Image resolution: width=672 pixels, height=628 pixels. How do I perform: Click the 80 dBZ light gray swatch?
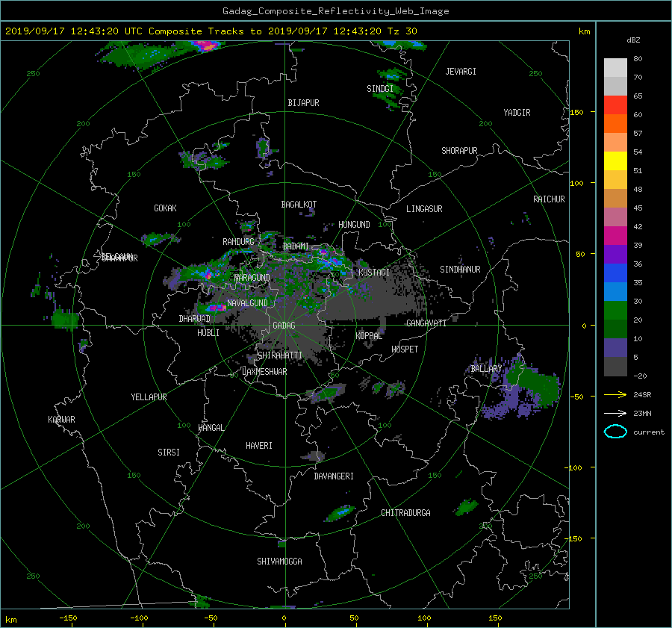[x=615, y=67]
